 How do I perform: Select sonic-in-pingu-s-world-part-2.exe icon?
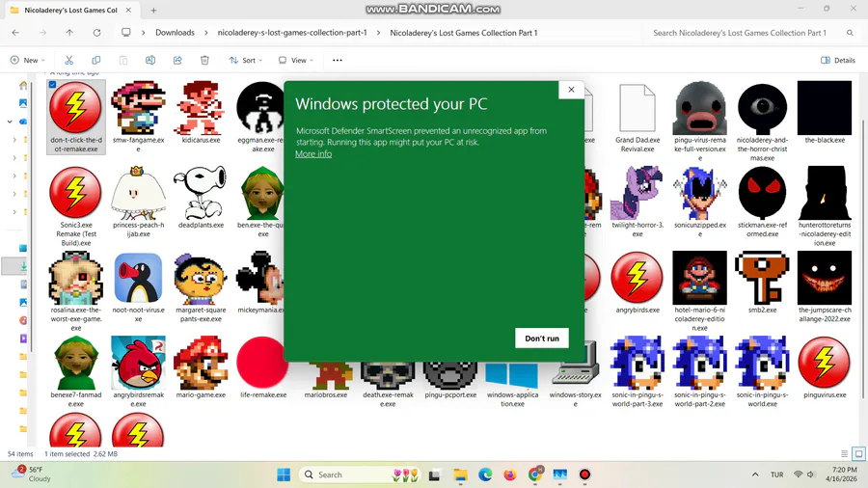click(x=700, y=363)
